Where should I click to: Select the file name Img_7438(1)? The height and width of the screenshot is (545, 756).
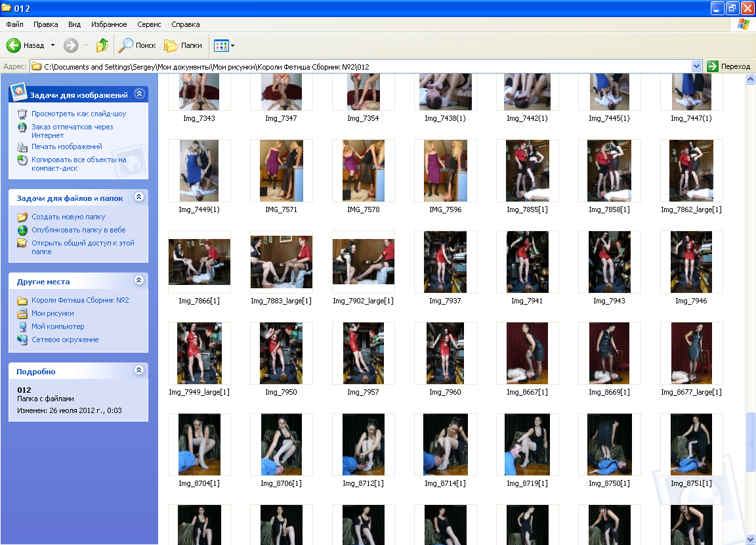click(445, 118)
